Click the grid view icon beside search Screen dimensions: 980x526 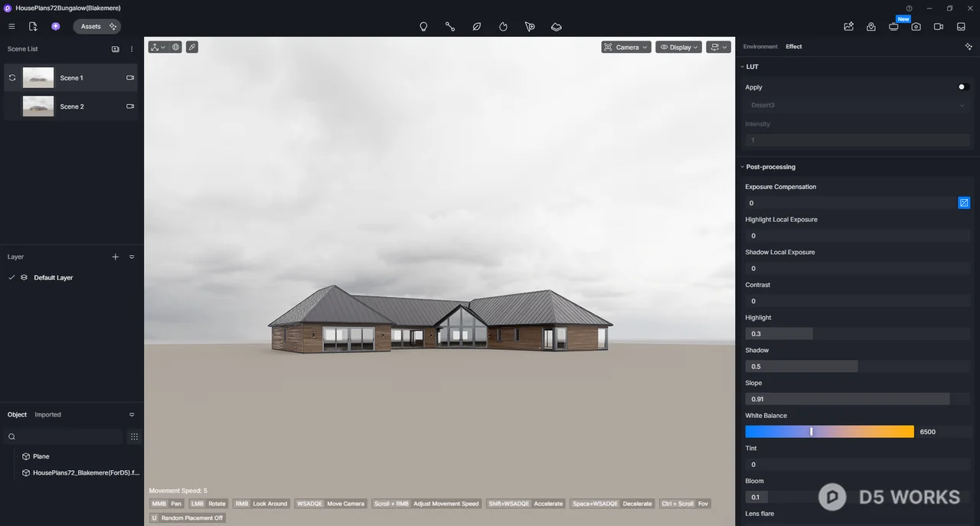[134, 436]
